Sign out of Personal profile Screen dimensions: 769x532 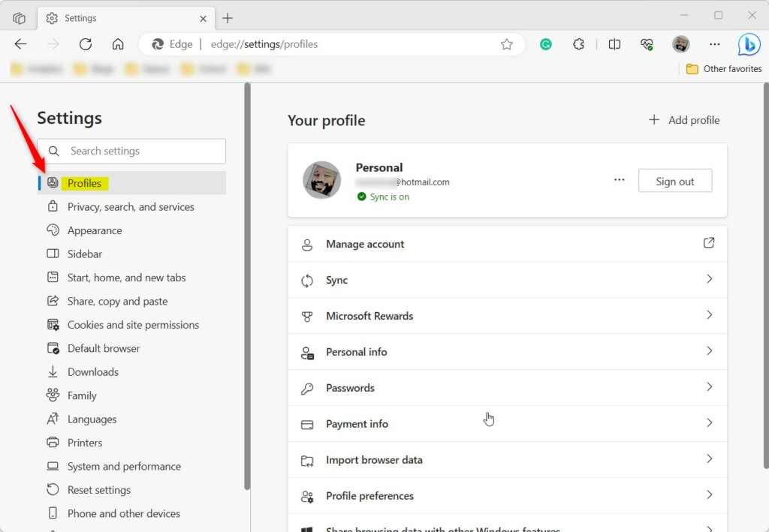(675, 182)
